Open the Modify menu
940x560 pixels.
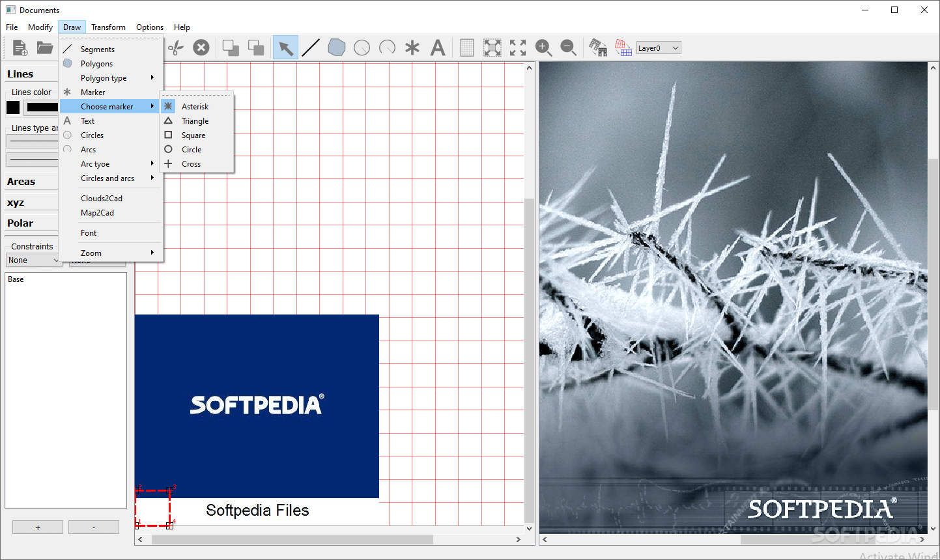pos(40,27)
